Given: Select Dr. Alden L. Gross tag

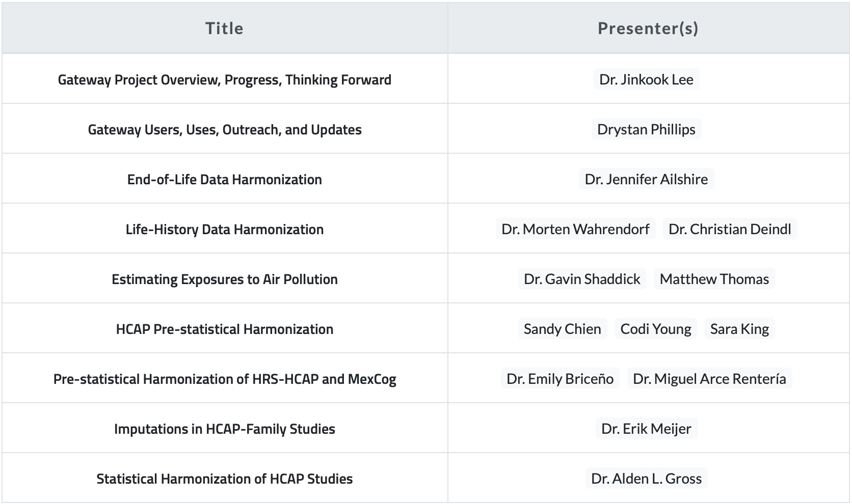Looking at the screenshot, I should 646,479.
